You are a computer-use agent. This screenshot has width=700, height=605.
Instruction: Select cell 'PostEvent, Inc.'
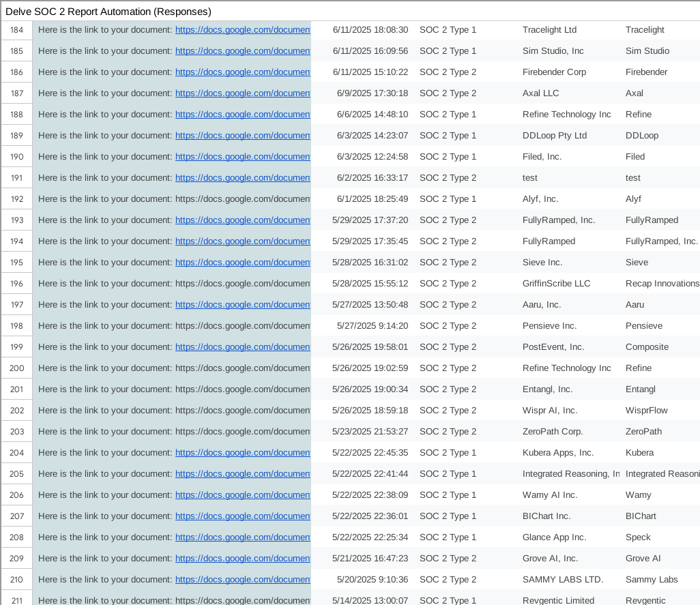[x=553, y=346]
